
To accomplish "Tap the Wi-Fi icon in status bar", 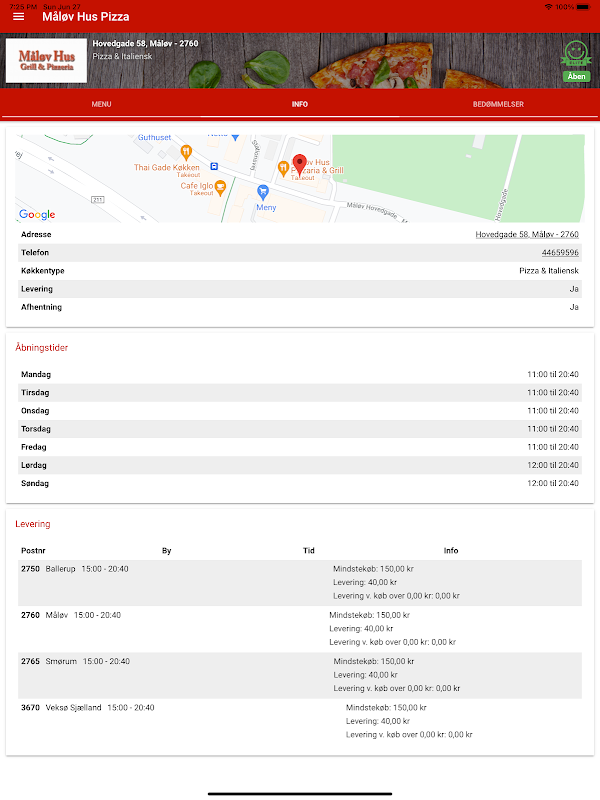I will pyautogui.click(x=548, y=7).
